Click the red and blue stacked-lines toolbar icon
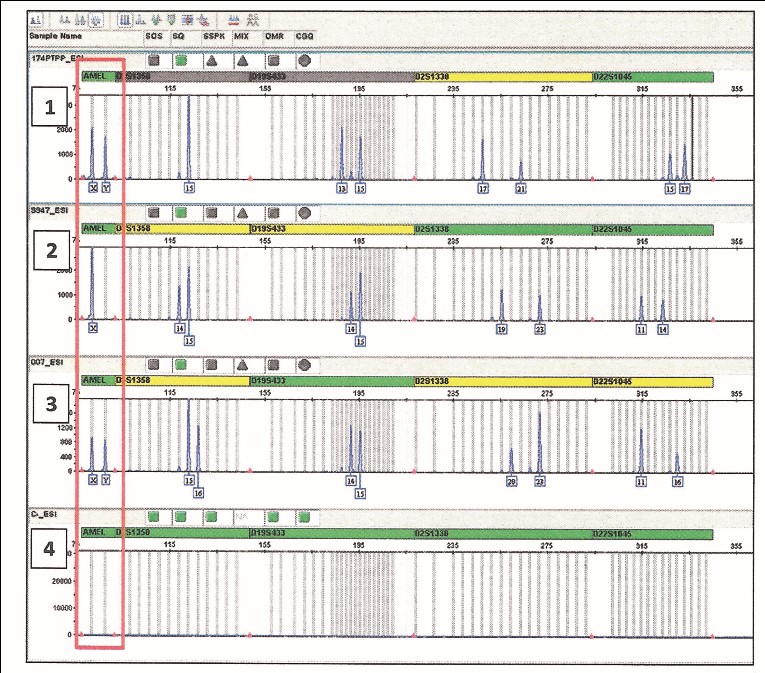 [x=232, y=19]
